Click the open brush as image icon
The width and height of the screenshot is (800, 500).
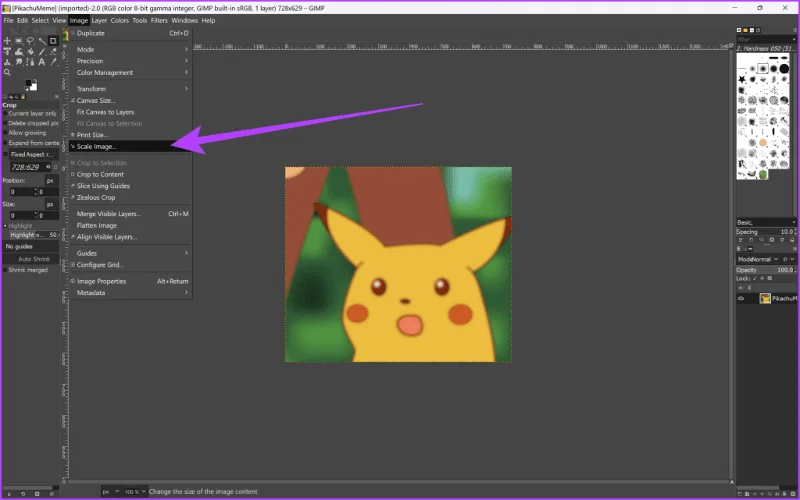pyautogui.click(x=792, y=240)
